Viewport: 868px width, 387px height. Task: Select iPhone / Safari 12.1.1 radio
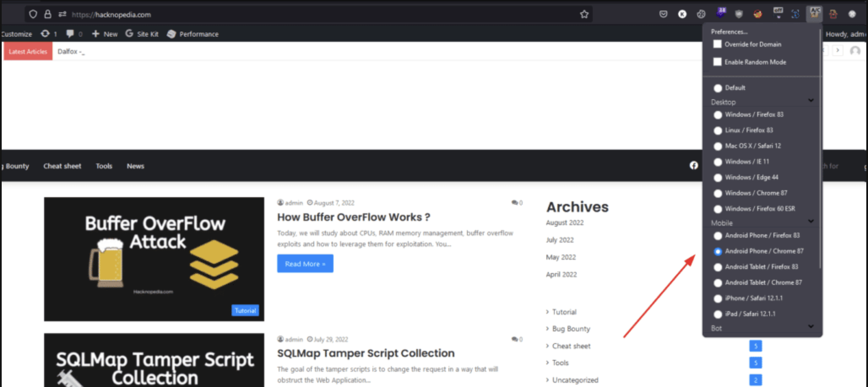718,298
